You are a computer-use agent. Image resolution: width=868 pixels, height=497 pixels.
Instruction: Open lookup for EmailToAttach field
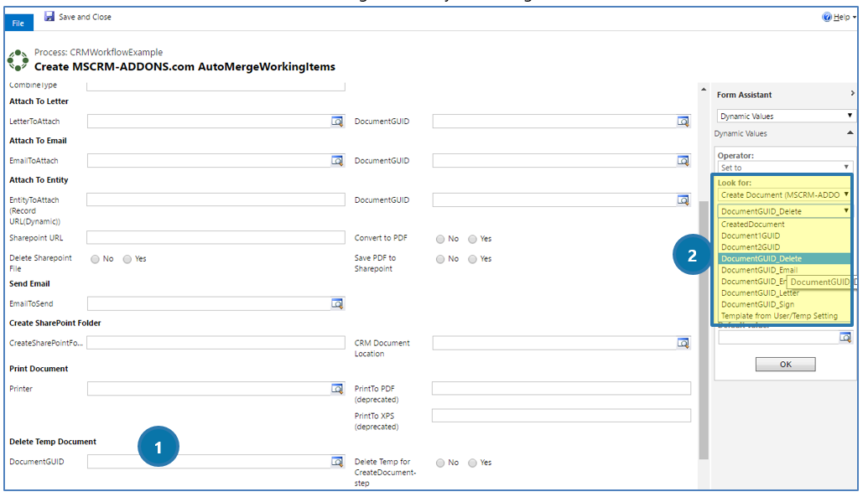pyautogui.click(x=337, y=161)
